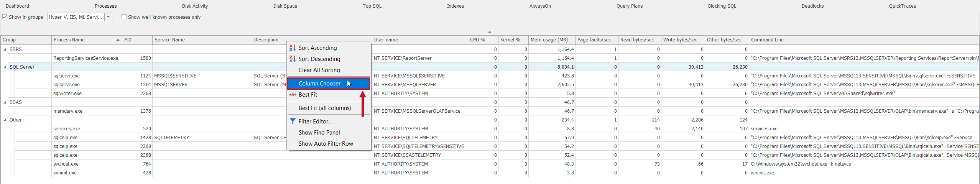Click the User name column header
The width and height of the screenshot is (980, 184).
click(420, 40)
